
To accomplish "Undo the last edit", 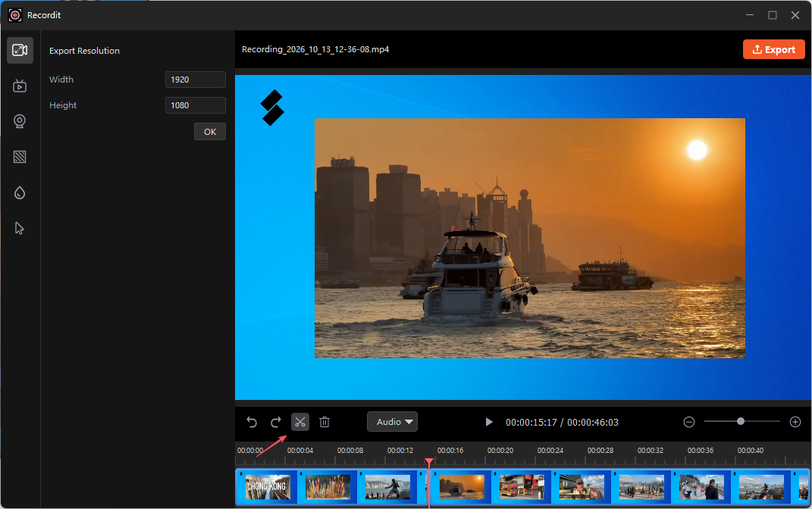I will coord(252,422).
